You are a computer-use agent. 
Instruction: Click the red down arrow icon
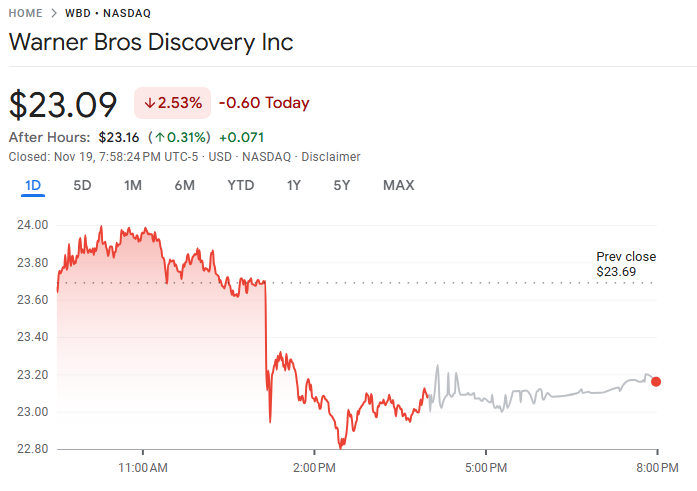(x=150, y=103)
